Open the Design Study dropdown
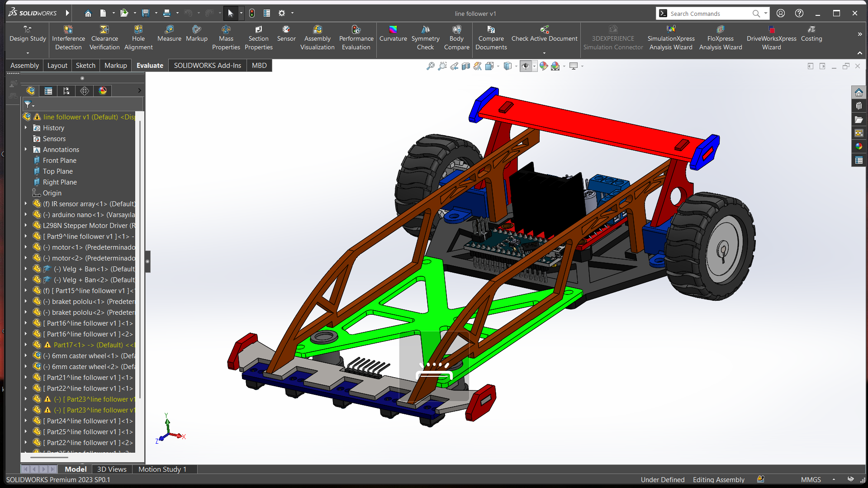 point(28,53)
